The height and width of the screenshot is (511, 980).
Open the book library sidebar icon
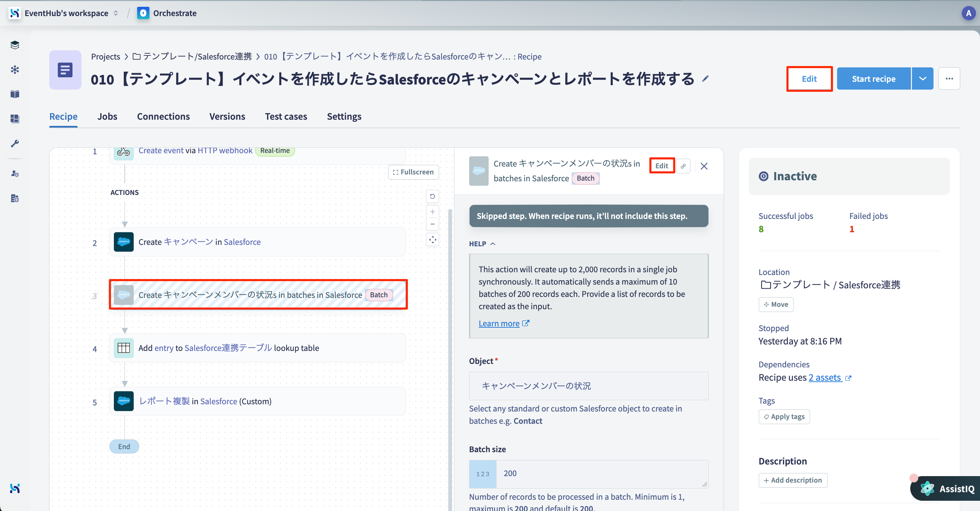pyautogui.click(x=15, y=94)
